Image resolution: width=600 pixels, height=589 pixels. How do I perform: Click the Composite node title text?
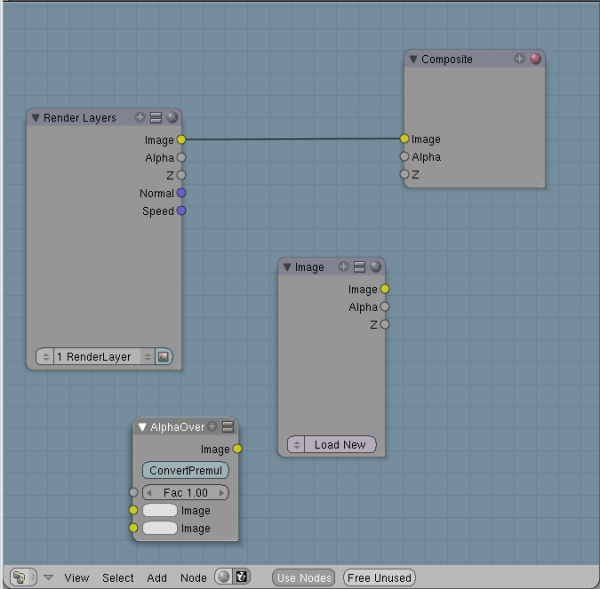[447, 59]
